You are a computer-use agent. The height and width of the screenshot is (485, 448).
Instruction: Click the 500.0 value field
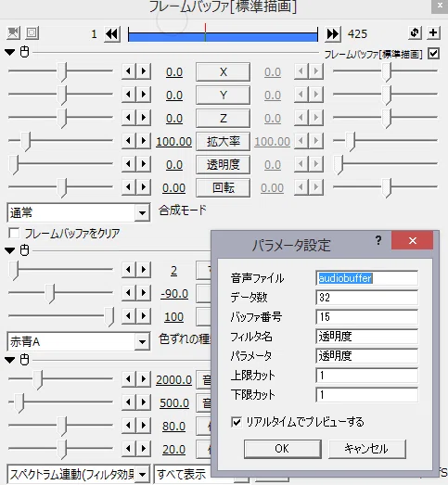174,403
